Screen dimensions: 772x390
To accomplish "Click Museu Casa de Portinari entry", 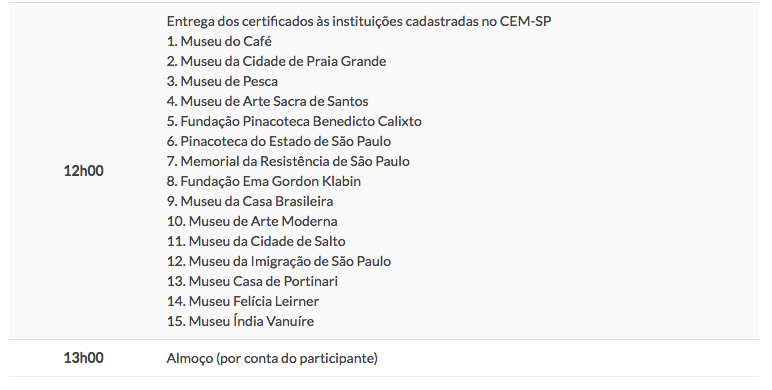I will click(x=252, y=281).
